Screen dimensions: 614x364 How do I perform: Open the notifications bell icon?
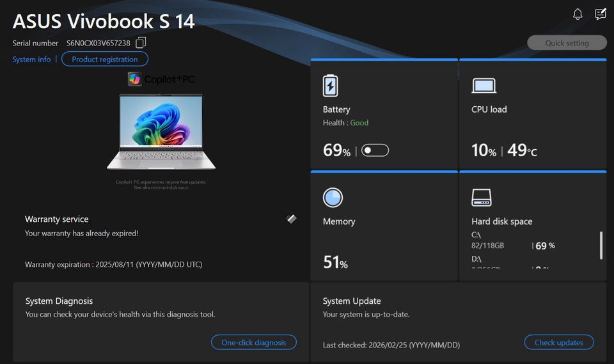578,15
